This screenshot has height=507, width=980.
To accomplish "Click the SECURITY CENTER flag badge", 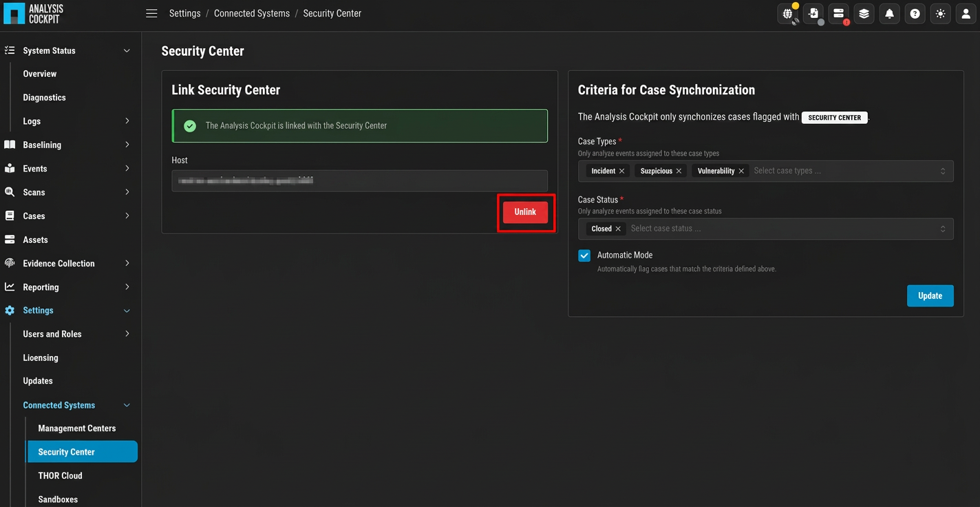I will [835, 118].
